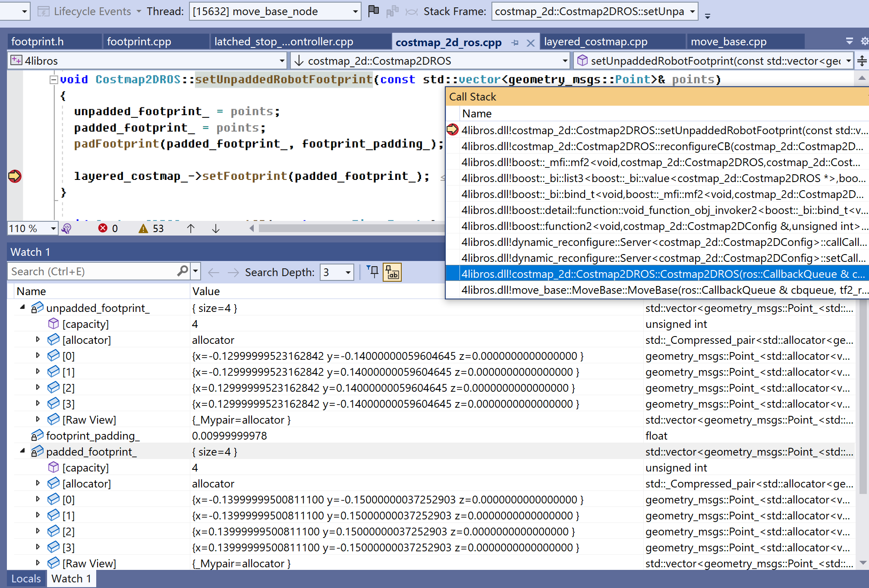Expand element [1] under padded_footprint_
Viewport: 869px width, 588px height.
38,515
